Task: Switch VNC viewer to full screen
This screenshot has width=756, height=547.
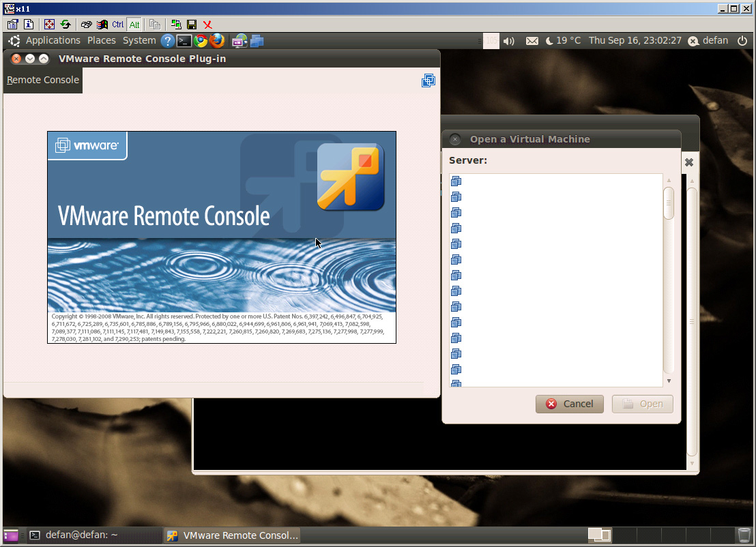Action: [49, 24]
